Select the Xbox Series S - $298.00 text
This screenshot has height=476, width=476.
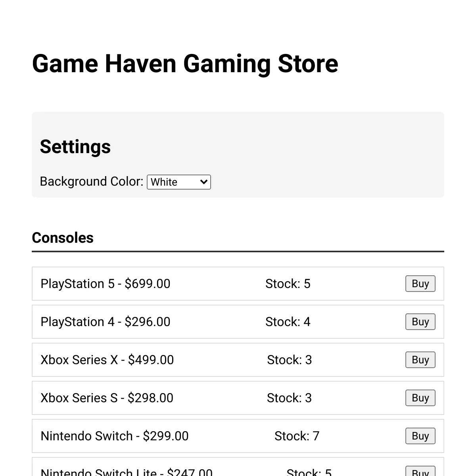point(107,398)
